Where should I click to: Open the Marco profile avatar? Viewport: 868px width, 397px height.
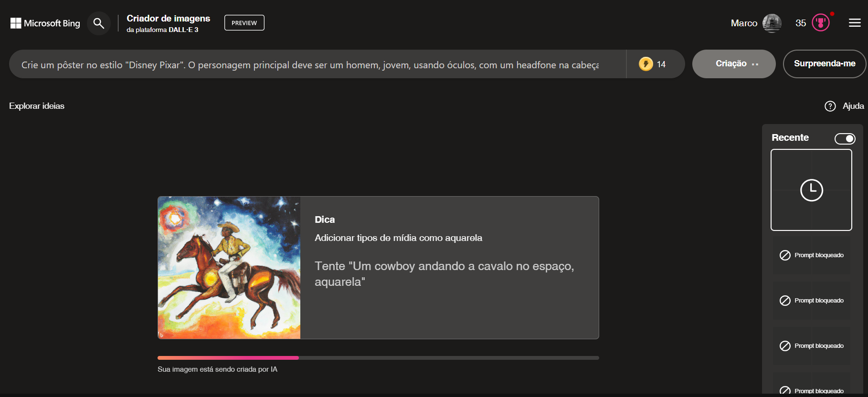tap(772, 23)
